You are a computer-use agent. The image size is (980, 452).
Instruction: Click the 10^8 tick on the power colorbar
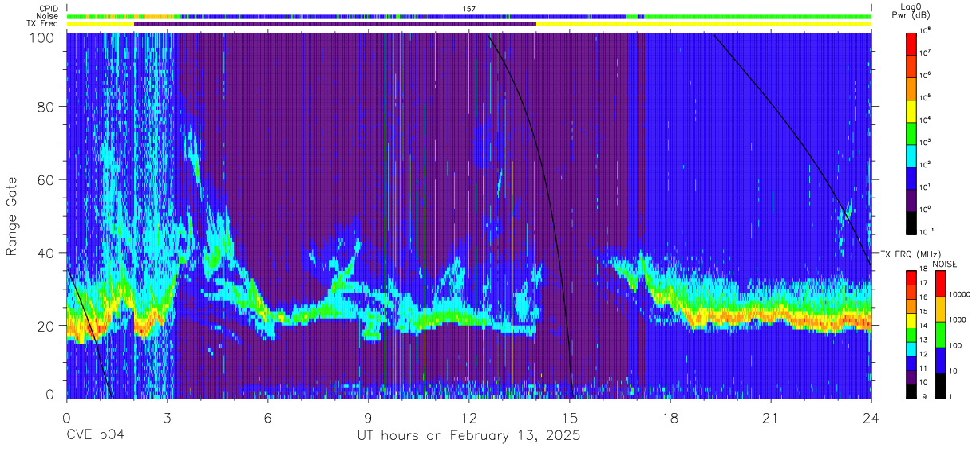point(926,31)
